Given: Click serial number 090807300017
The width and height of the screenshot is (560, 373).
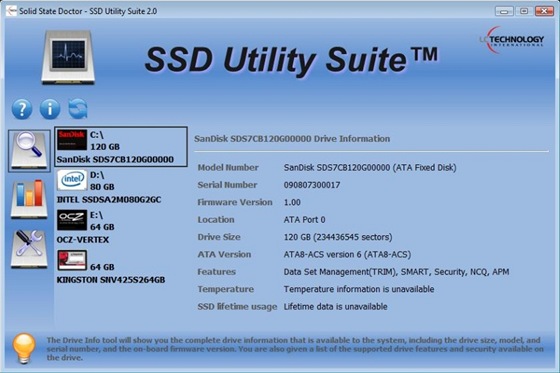Looking at the screenshot, I should coord(312,185).
